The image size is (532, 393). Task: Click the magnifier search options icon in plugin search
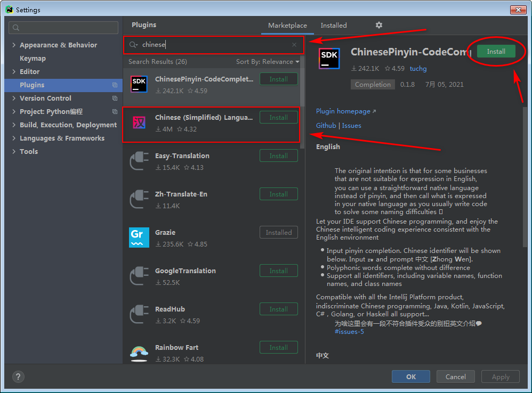[x=133, y=45]
